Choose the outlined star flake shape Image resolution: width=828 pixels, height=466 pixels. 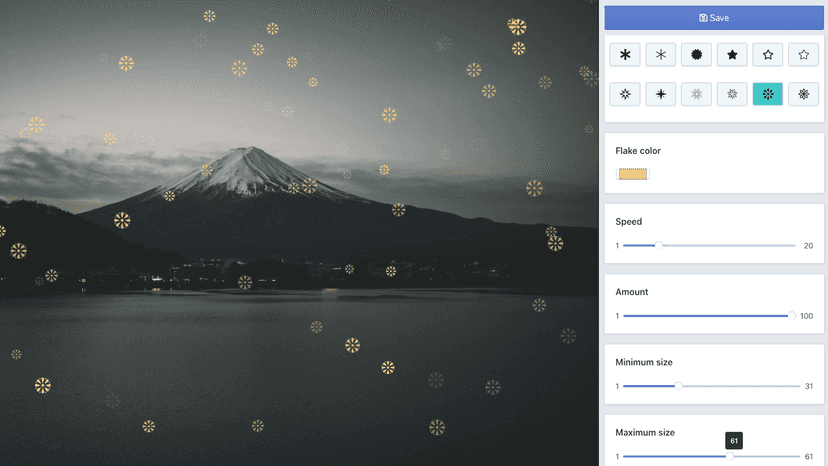(x=768, y=54)
